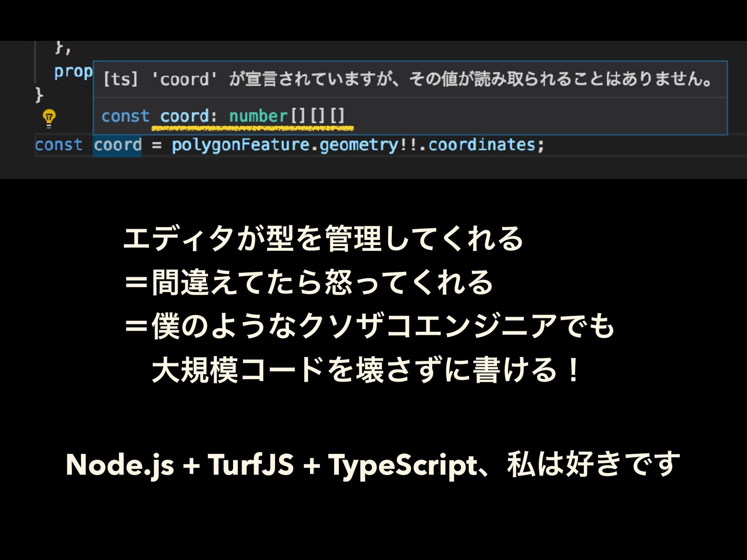The height and width of the screenshot is (560, 747).
Task: Click the highlighted 'coord' variable in code
Action: [x=117, y=145]
